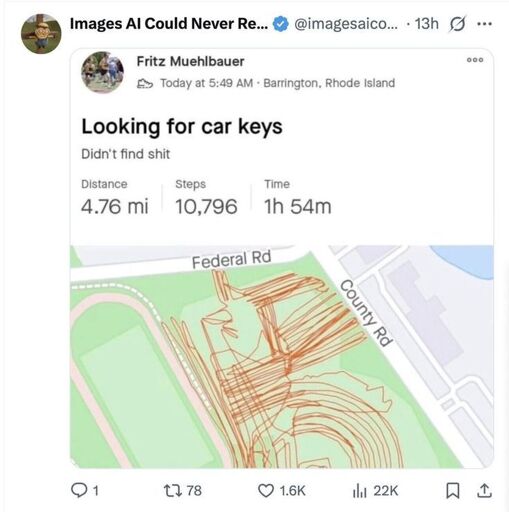Retweet using the repost arrows icon

[x=173, y=491]
